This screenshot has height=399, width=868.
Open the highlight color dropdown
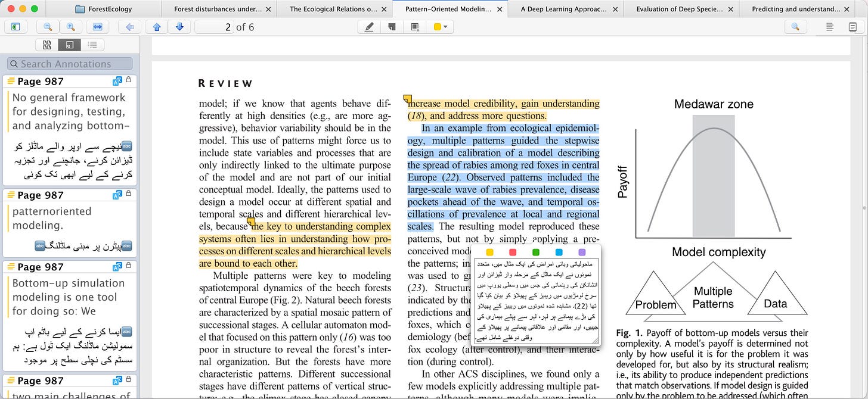pyautogui.click(x=441, y=27)
